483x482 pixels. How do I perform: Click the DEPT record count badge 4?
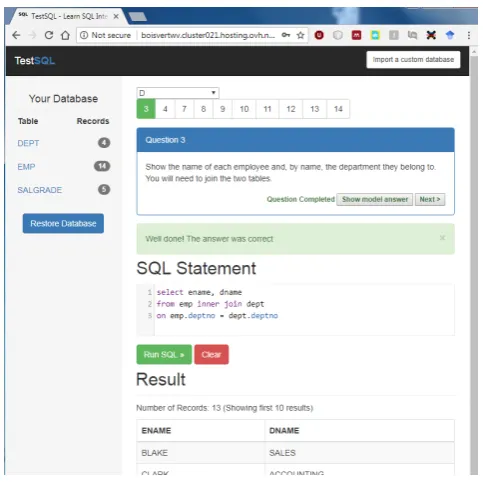(x=104, y=143)
